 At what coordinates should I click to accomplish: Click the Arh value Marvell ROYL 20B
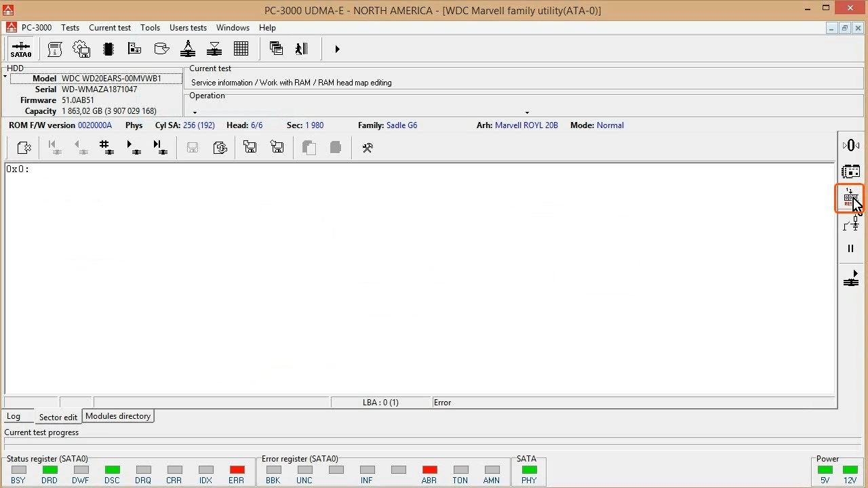point(526,125)
